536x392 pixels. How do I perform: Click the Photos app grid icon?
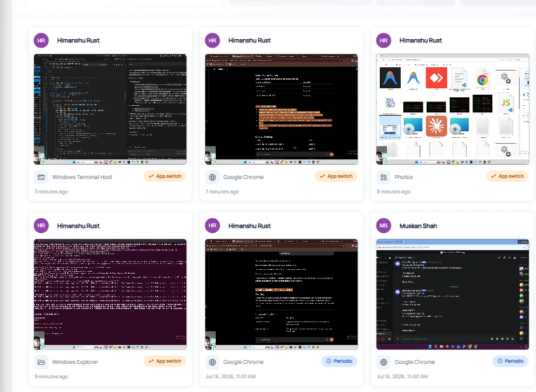[x=384, y=177]
